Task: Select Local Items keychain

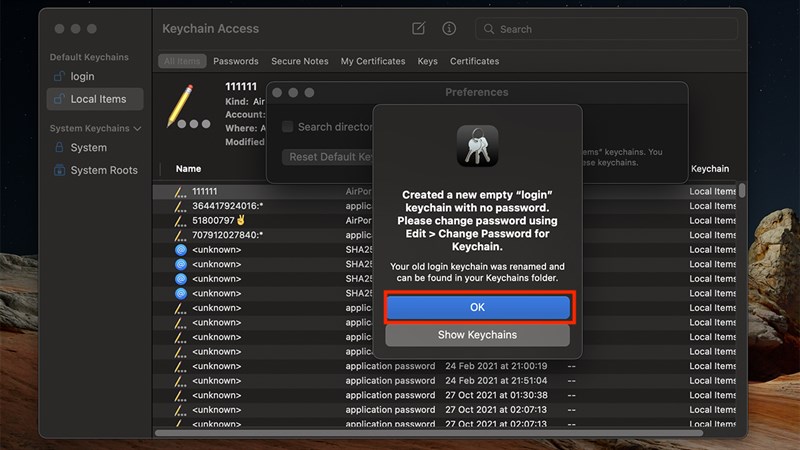Action: [x=95, y=99]
